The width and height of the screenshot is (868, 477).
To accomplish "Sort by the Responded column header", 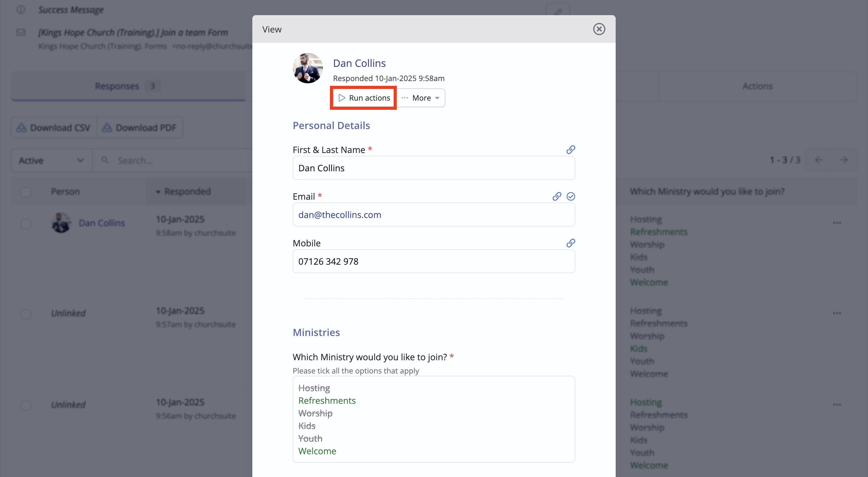I will (x=187, y=191).
